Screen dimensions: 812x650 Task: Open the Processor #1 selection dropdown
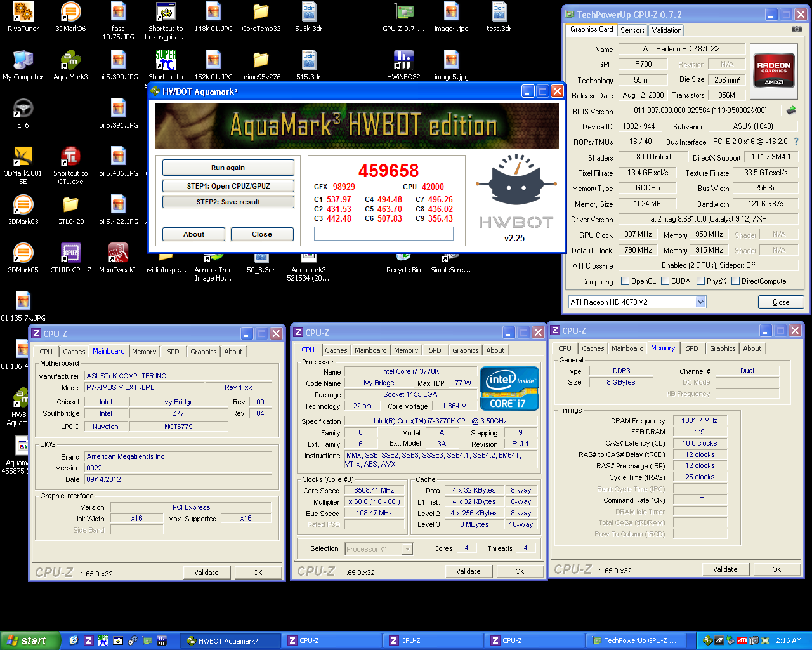pos(407,549)
